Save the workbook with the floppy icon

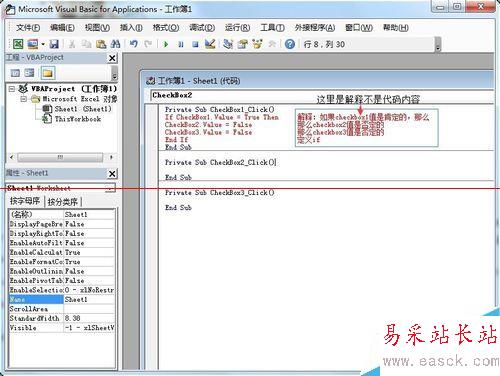point(54,44)
